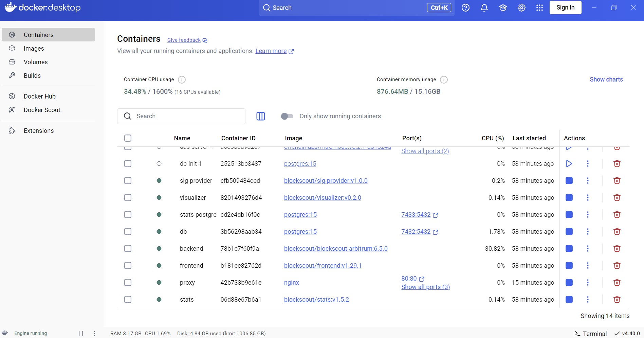The height and width of the screenshot is (338, 644).
Task: Open engine options three-dot menu
Action: coord(94,334)
